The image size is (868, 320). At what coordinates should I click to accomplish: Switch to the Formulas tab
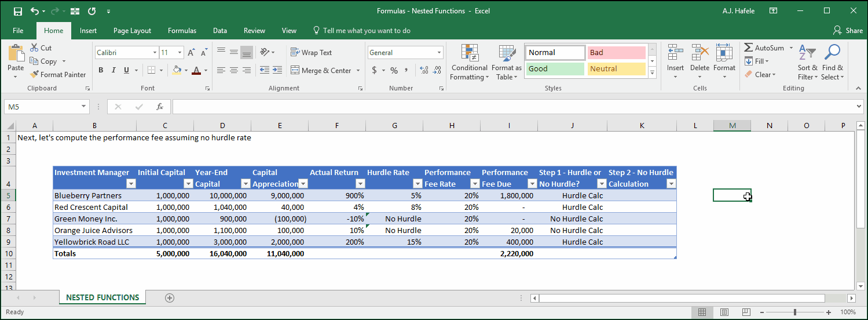tap(182, 31)
